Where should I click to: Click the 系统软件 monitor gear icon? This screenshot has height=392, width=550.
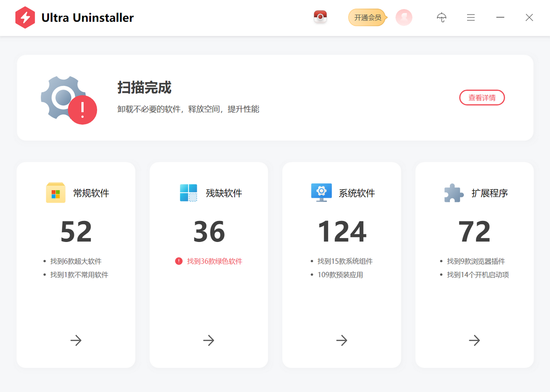(x=321, y=193)
